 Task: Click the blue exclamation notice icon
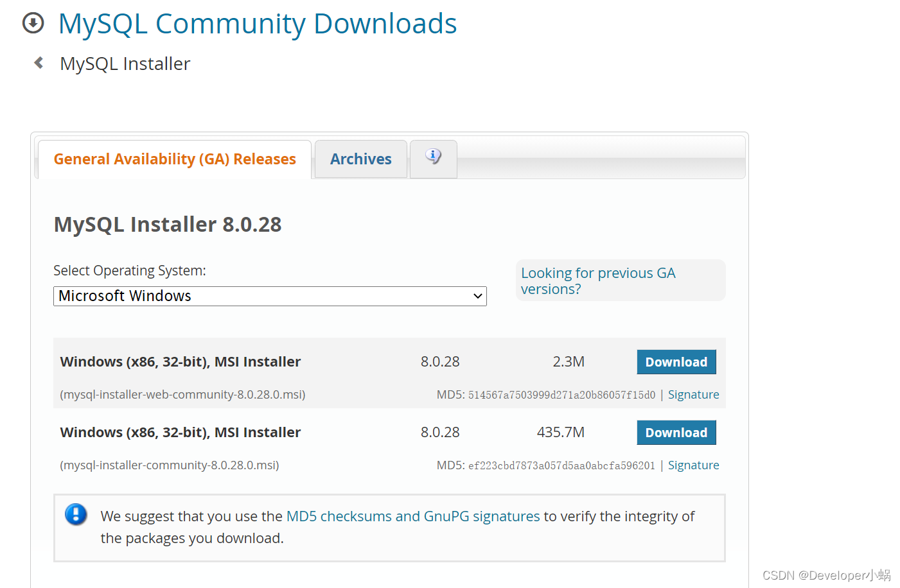pyautogui.click(x=76, y=514)
